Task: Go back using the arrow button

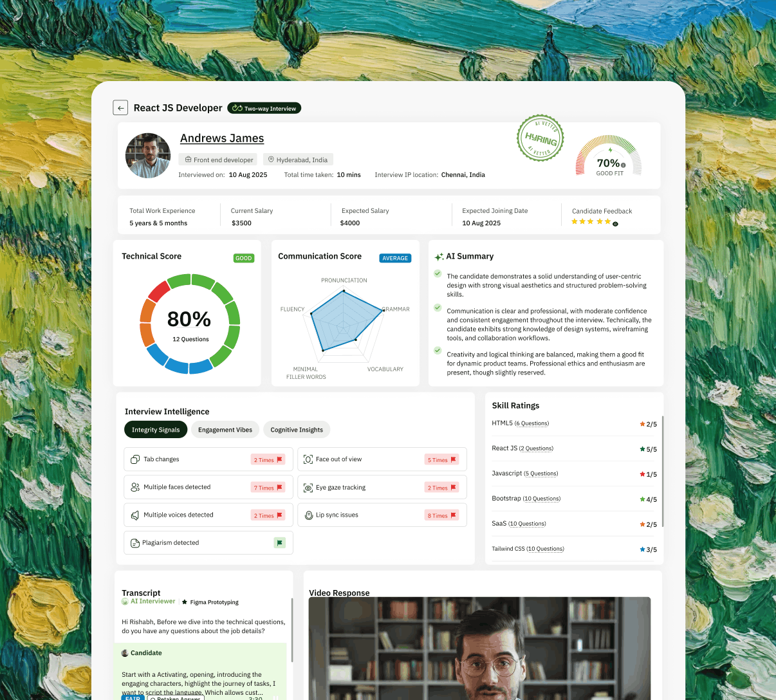Action: [120, 108]
